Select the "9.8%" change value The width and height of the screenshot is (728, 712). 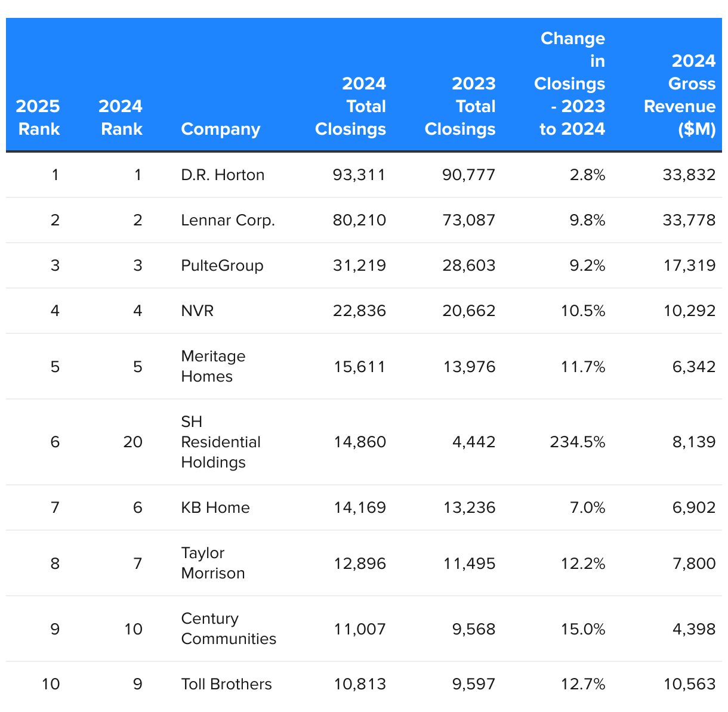(x=588, y=220)
